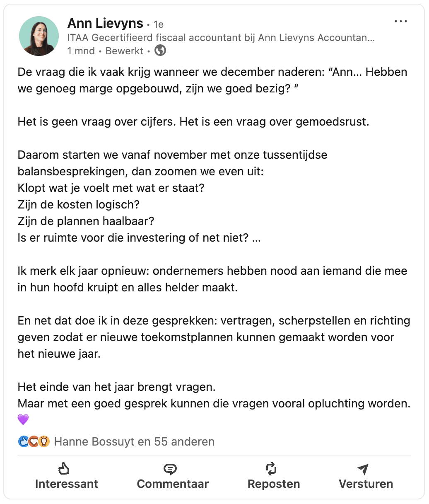Screen dimensions: 429x504
Task: Click the sentence 'Het einde van het jaar brengt vragen.'
Action: (x=117, y=387)
